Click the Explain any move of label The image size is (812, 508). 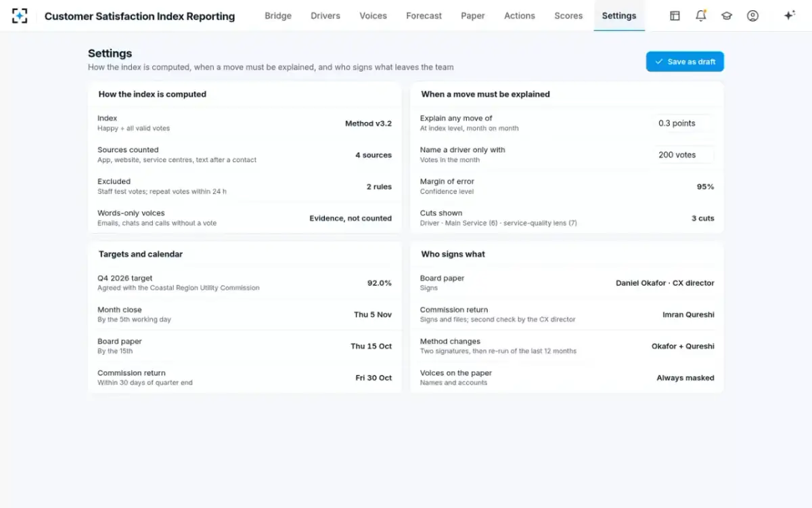coord(456,118)
